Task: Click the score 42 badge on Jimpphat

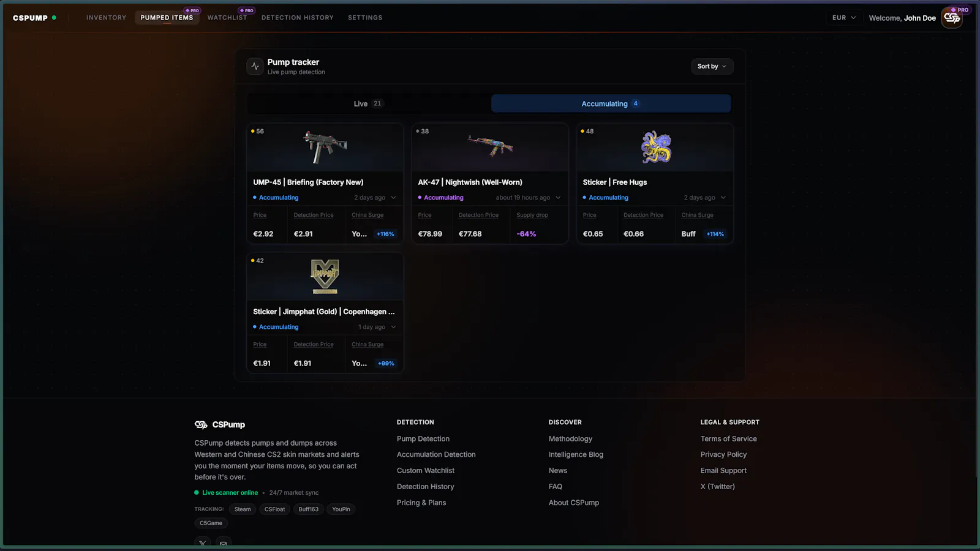Action: pos(257,261)
